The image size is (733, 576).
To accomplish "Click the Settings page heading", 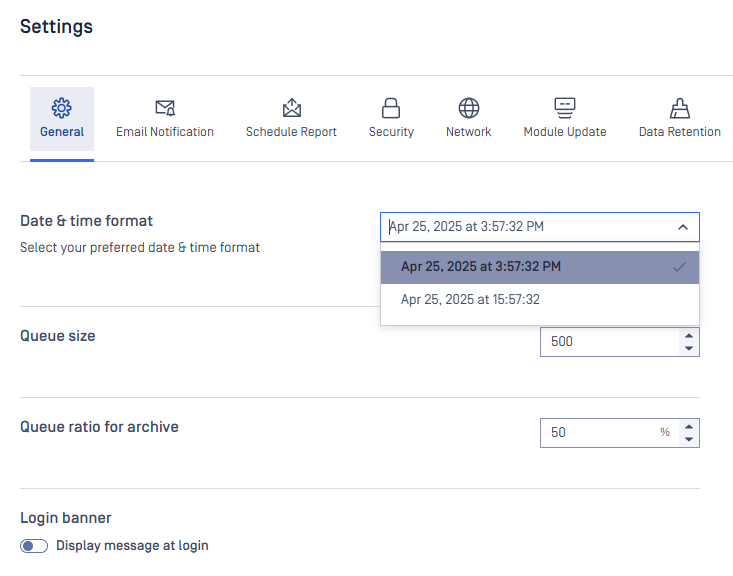I will pos(56,26).
